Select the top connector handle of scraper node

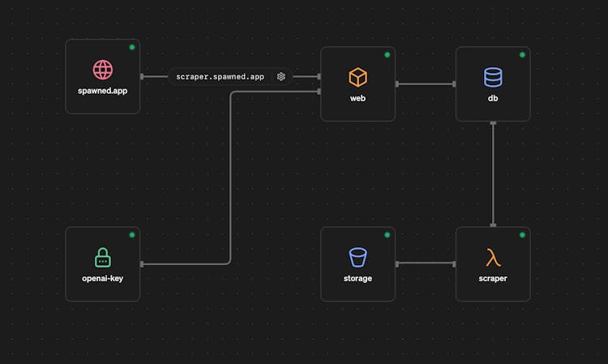point(493,225)
